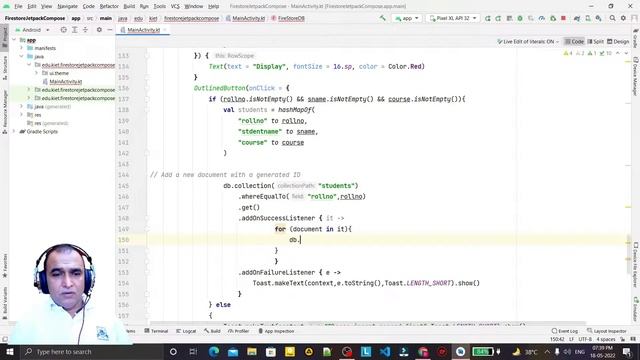This screenshot has height=360, width=640.
Task: Click Expand All in Project panel
Action: pos(75,30)
